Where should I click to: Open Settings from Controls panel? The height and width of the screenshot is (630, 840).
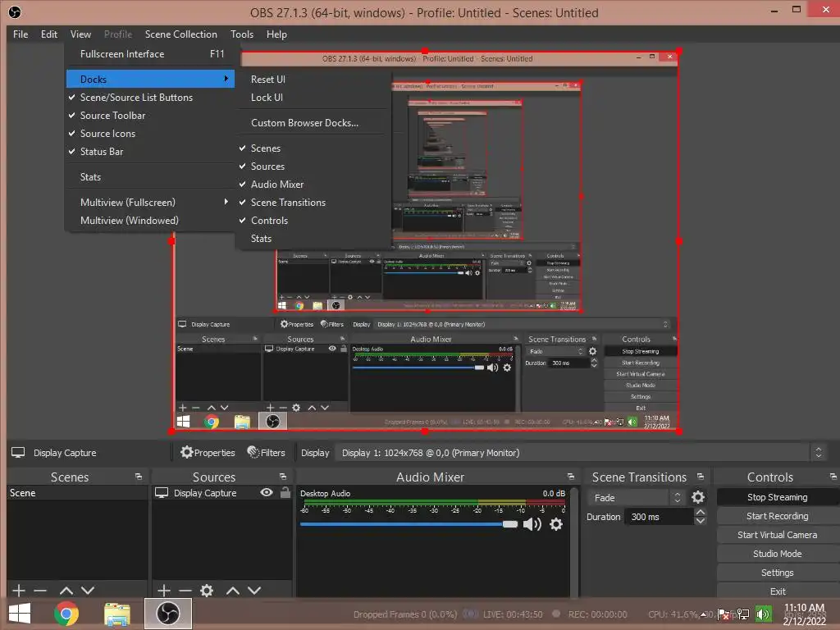click(x=778, y=573)
